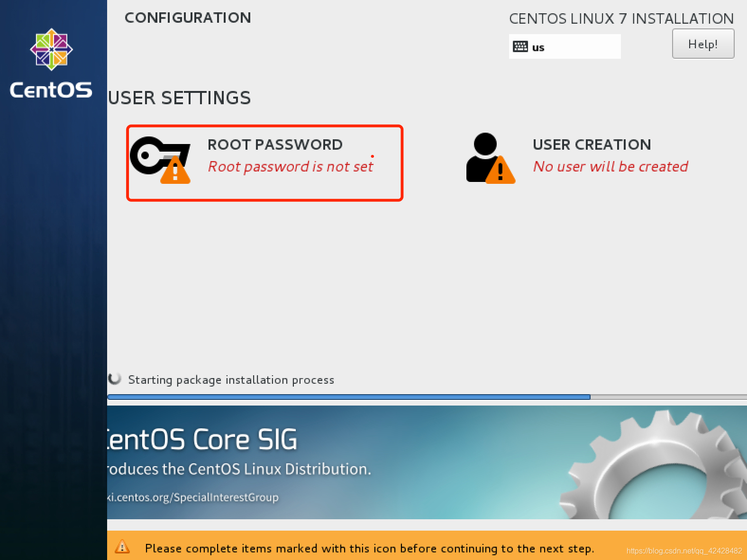Screen dimensions: 747x560
Task: Click the package installation progress bar
Action: [x=427, y=397]
